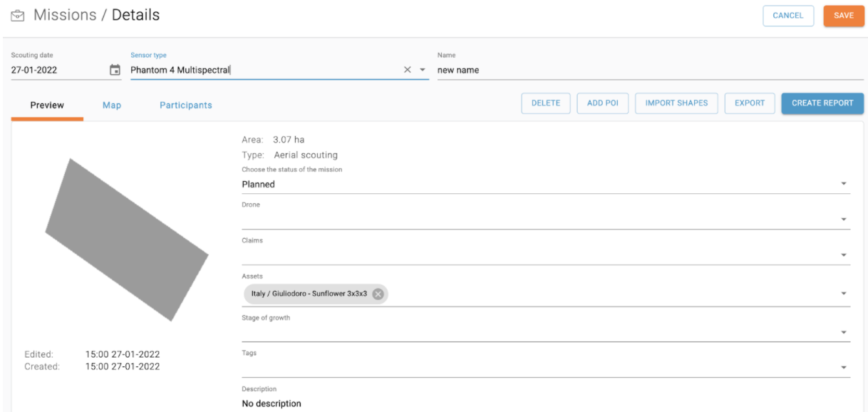Click the 'Planned' status value
The height and width of the screenshot is (412, 868).
pos(258,184)
